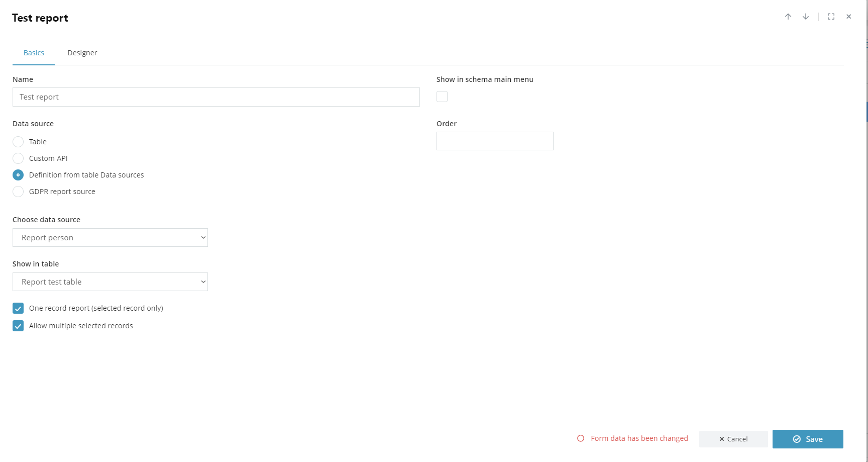This screenshot has height=462, width=868.
Task: Go to next record with down arrow
Action: [x=806, y=17]
